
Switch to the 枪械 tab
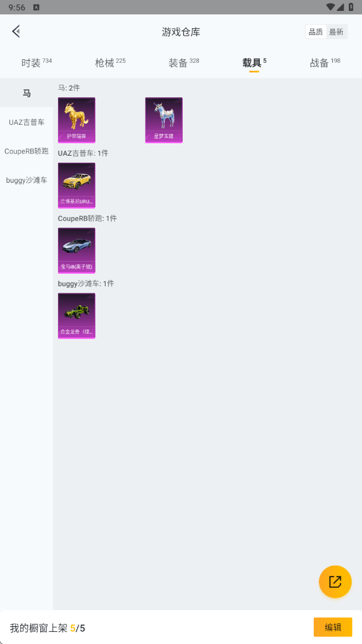[110, 63]
